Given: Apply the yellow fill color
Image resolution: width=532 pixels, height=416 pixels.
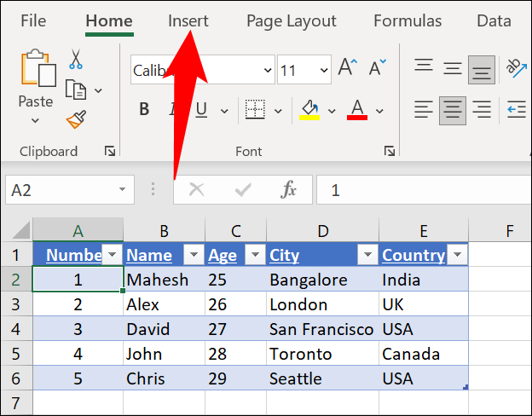Looking at the screenshot, I should pyautogui.click(x=309, y=109).
